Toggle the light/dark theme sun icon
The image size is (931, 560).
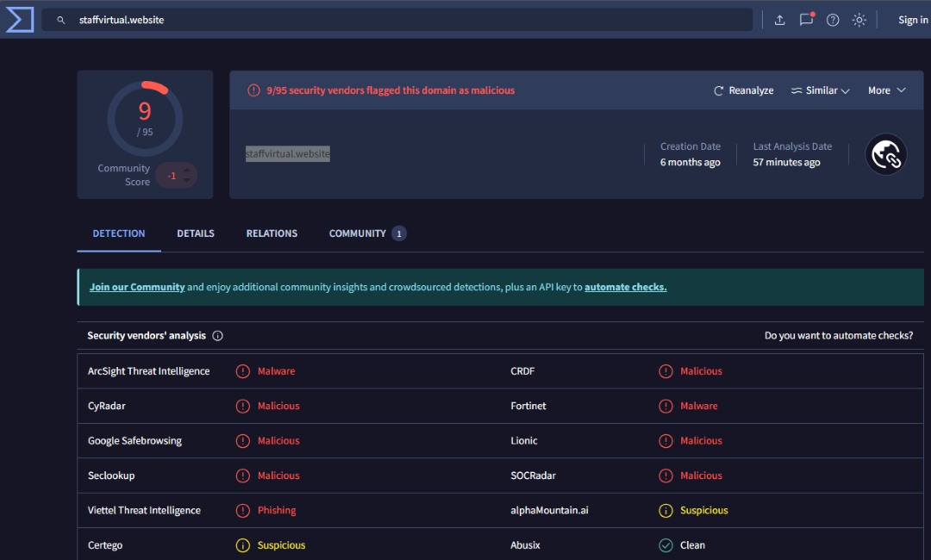pos(859,20)
